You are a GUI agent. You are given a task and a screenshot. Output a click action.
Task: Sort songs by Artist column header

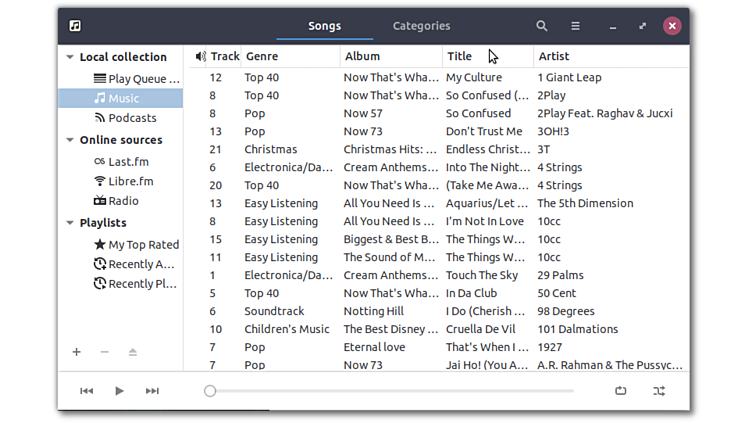[x=553, y=56]
